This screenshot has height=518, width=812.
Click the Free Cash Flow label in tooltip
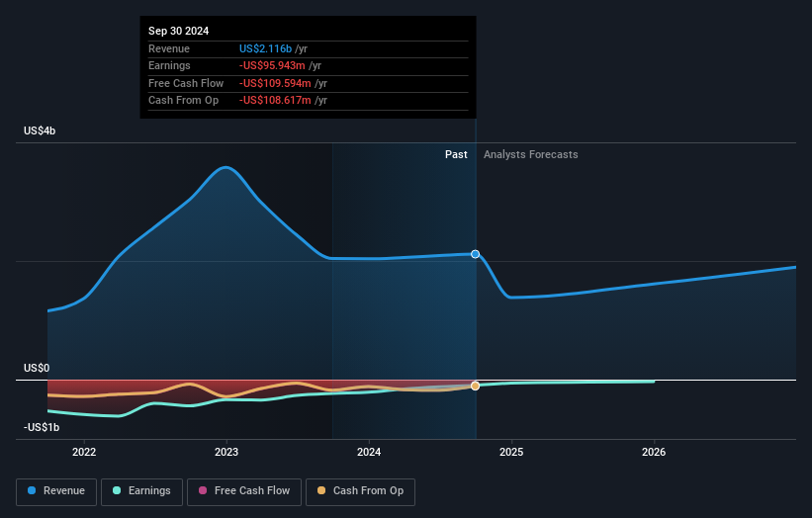coord(186,83)
